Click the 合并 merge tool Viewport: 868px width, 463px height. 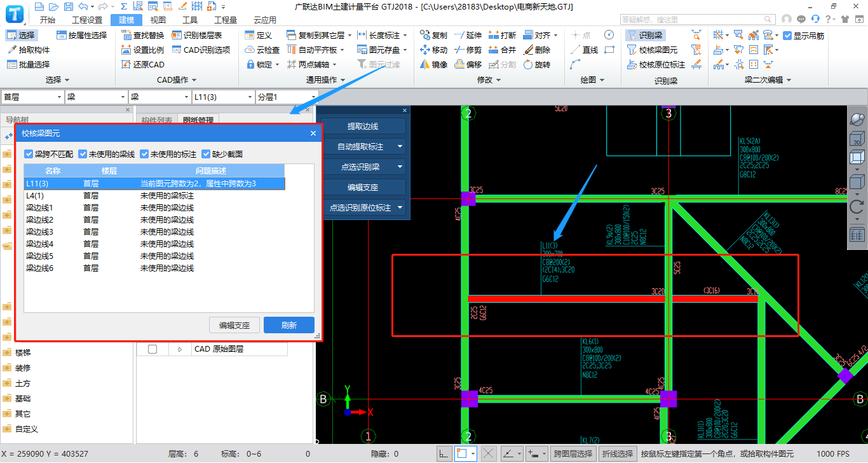tap(502, 50)
